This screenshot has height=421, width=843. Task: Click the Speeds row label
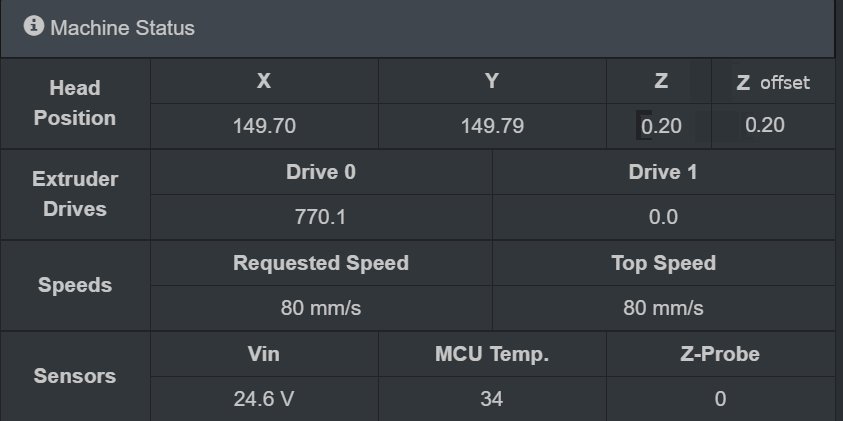75,285
